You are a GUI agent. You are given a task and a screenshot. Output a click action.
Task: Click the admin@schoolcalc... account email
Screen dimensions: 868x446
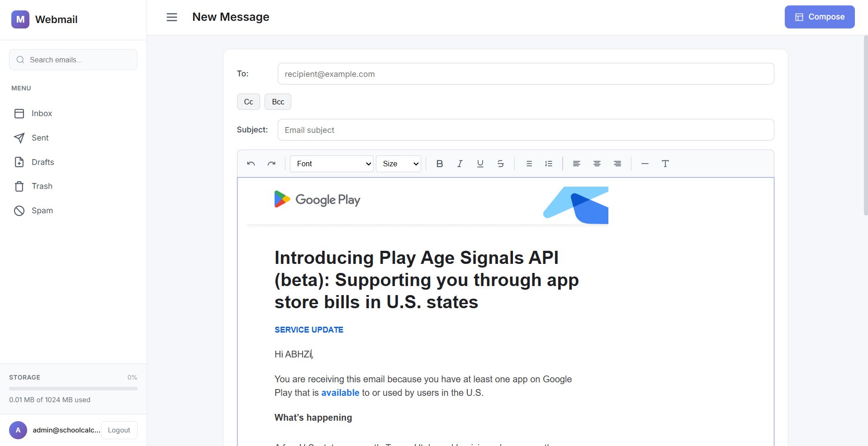pos(66,430)
